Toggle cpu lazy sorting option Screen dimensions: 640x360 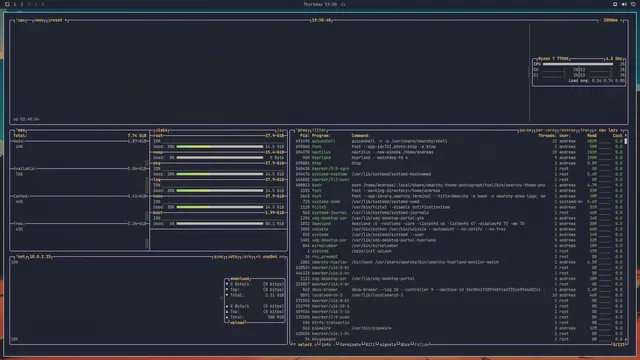(608, 130)
